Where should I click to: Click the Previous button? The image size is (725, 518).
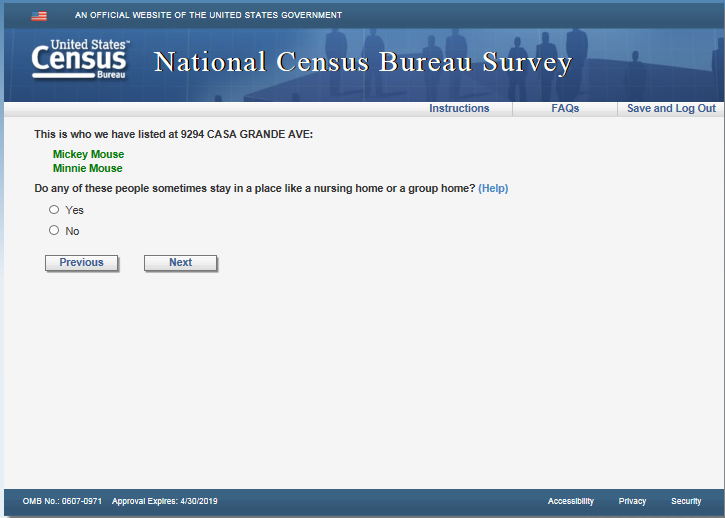coord(81,263)
